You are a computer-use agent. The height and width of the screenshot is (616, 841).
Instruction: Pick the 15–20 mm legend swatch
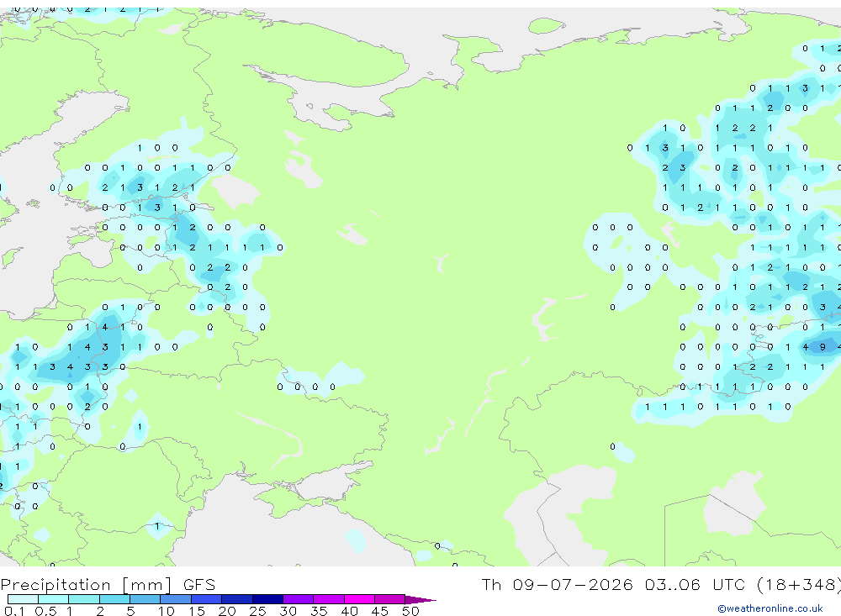(207, 599)
